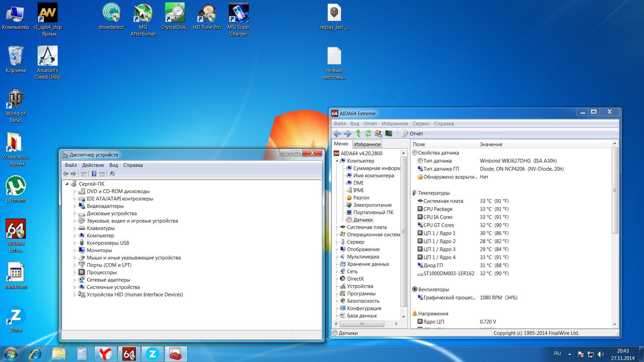Click scan hardware changes toolbar icon
Image resolution: width=644 pixels, height=362 pixels.
[112, 174]
